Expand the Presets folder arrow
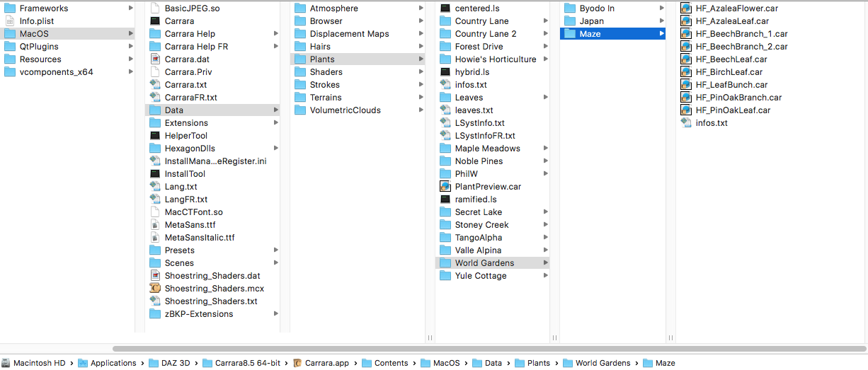The image size is (868, 370). coord(275,250)
